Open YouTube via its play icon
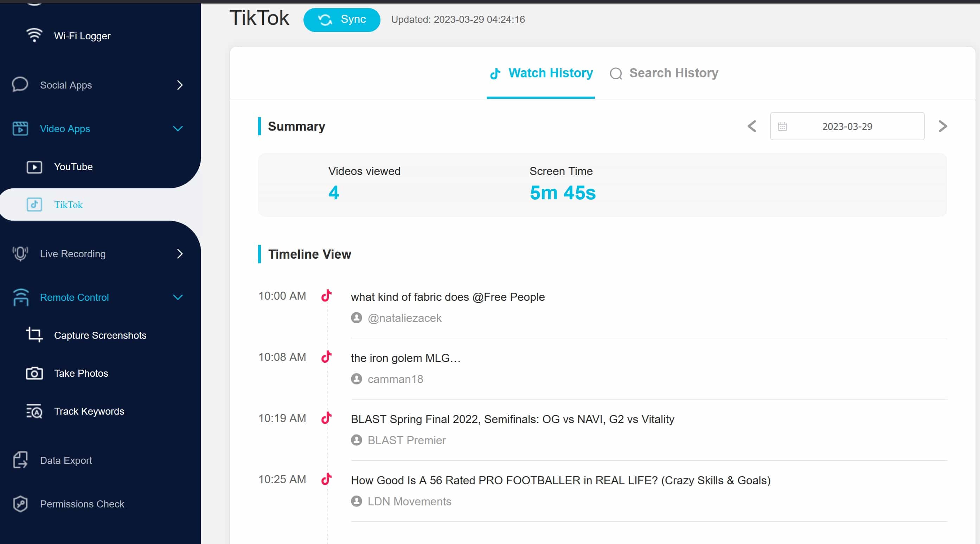The height and width of the screenshot is (544, 980). point(34,167)
